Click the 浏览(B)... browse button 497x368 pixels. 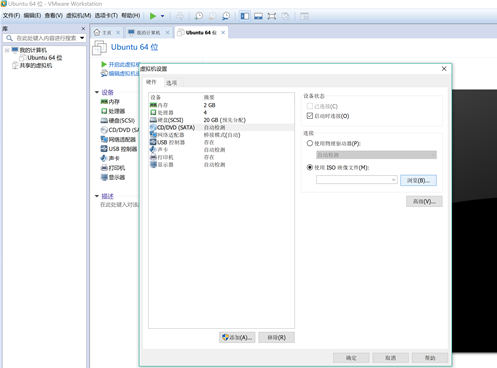418,180
